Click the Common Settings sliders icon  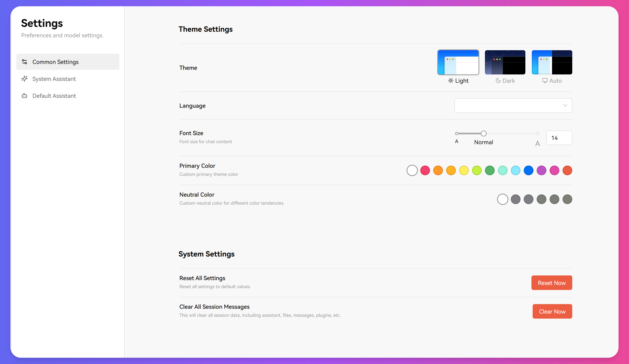24,62
